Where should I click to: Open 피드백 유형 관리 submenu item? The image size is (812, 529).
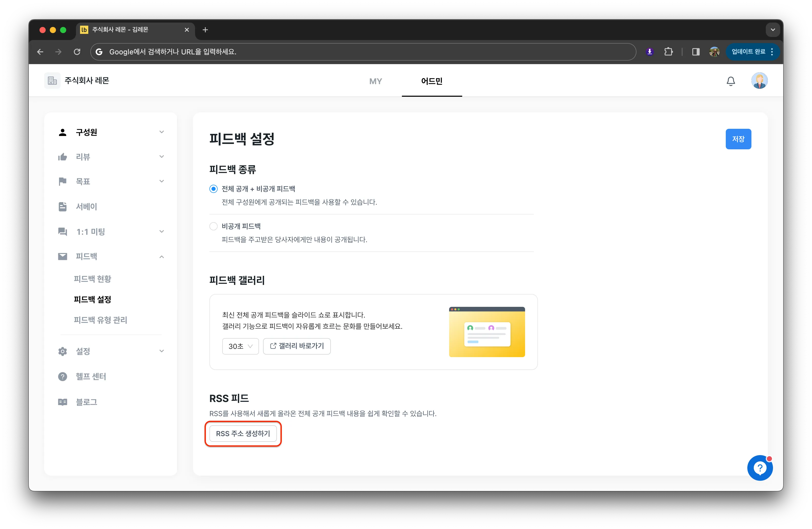coord(100,320)
